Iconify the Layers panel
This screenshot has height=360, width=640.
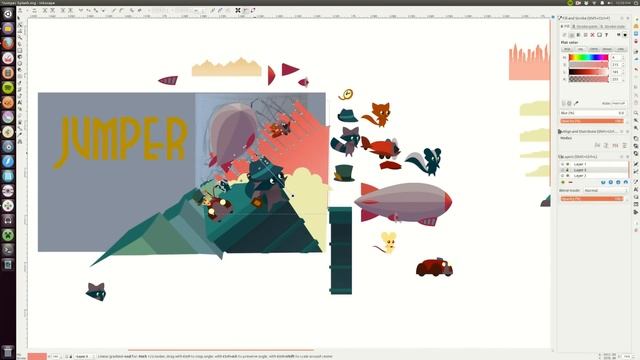click(x=622, y=157)
